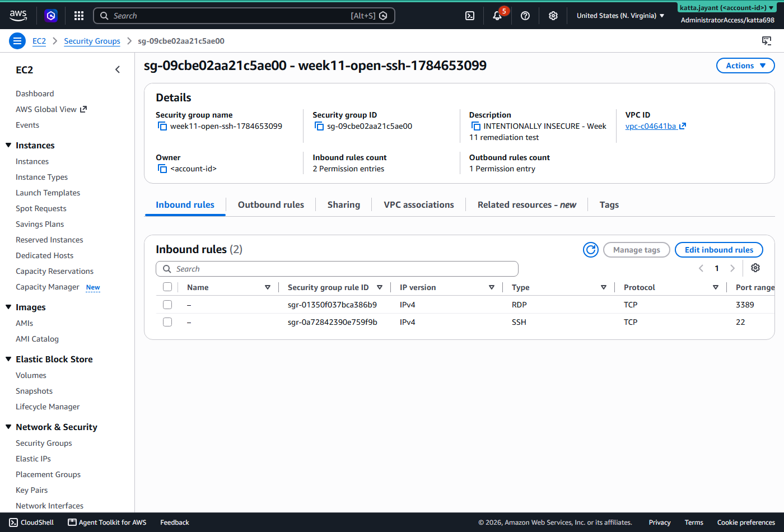Open Agent Toolkit for AWS in the footer

107,522
